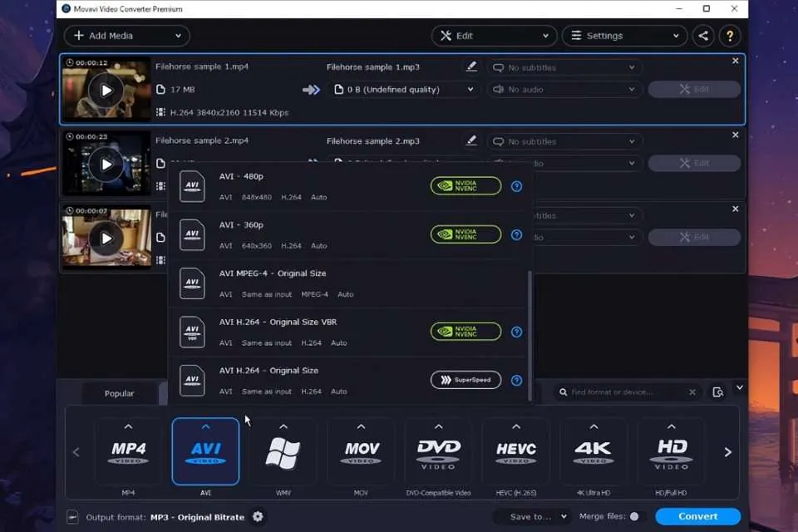Viewport: 798px width, 532px height.
Task: Select the MOV video format icon
Action: coord(361,451)
